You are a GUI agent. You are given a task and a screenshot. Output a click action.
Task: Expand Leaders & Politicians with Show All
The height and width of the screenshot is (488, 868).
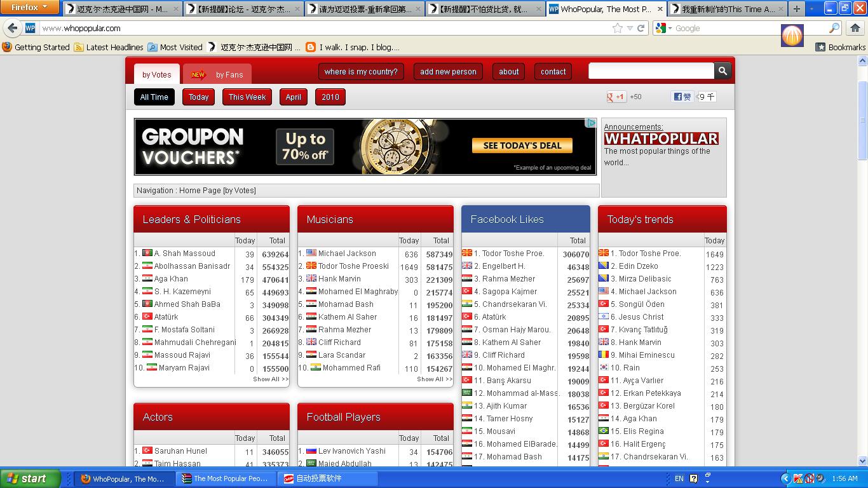click(271, 379)
